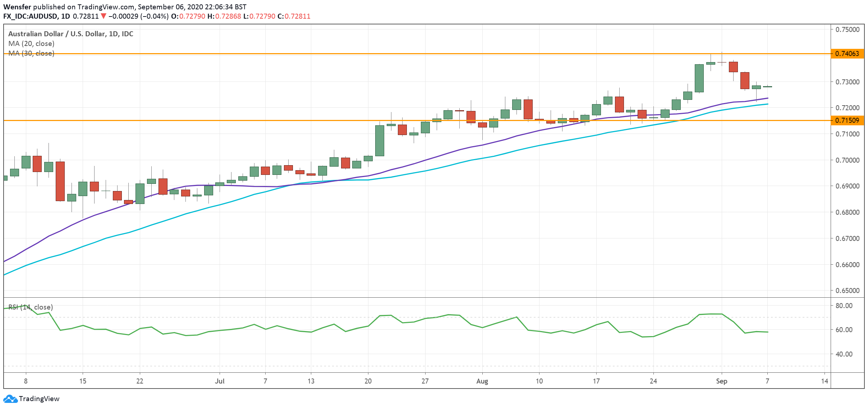Click the red down-triangle price change icon
The height and width of the screenshot is (409, 868).
[104, 16]
